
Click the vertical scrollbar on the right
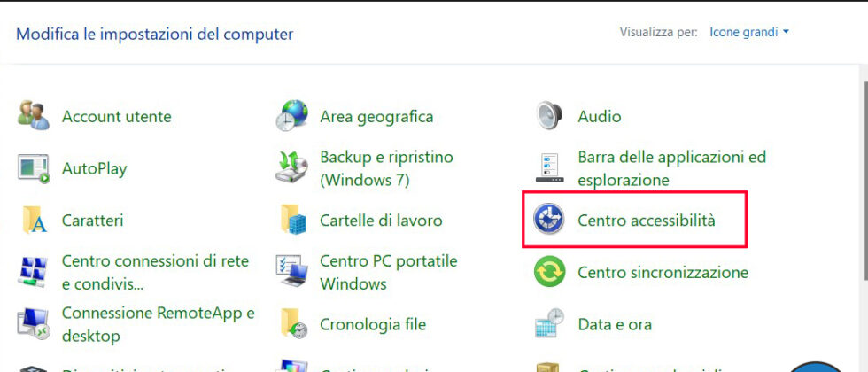(863, 177)
